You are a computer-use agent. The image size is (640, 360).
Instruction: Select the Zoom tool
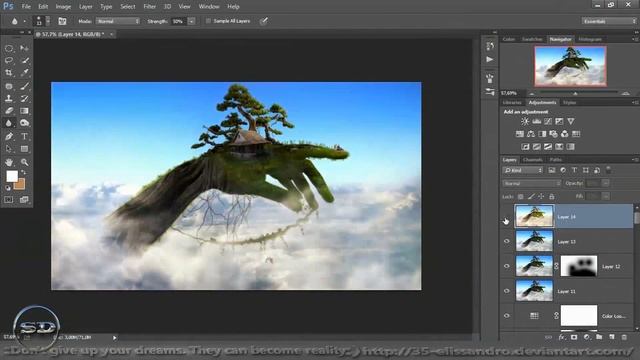coord(24,162)
